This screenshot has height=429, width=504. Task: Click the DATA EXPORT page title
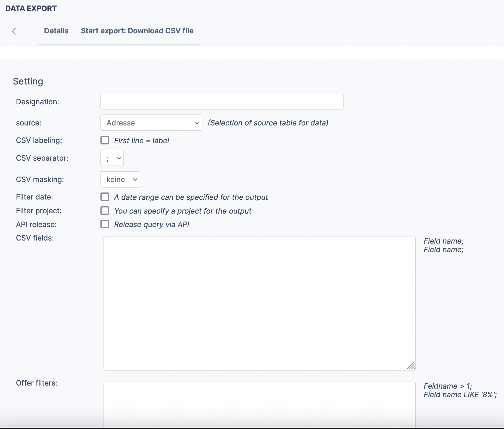[x=31, y=8]
